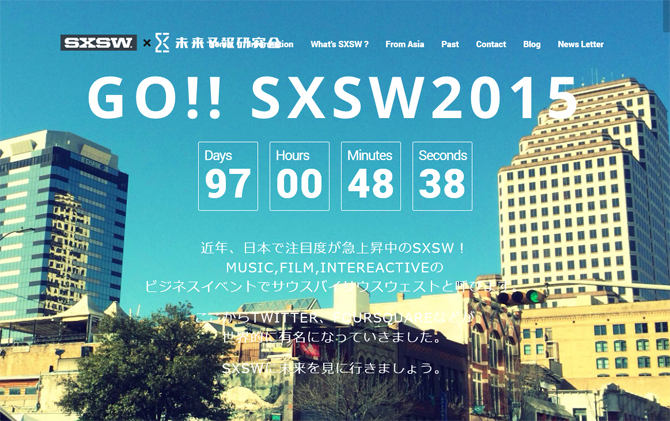Click the MUSIC,FILM,INTEREACTIVEの line
This screenshot has height=421, width=670.
335,268
